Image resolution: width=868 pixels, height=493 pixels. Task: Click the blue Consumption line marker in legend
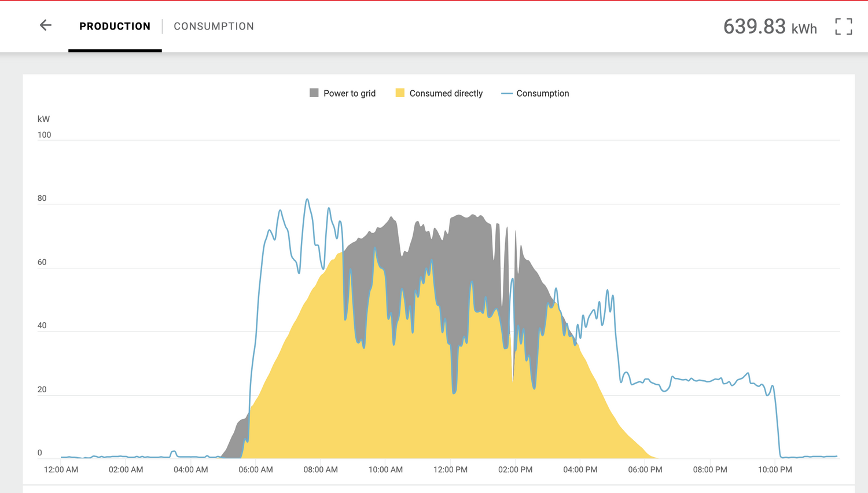(506, 94)
